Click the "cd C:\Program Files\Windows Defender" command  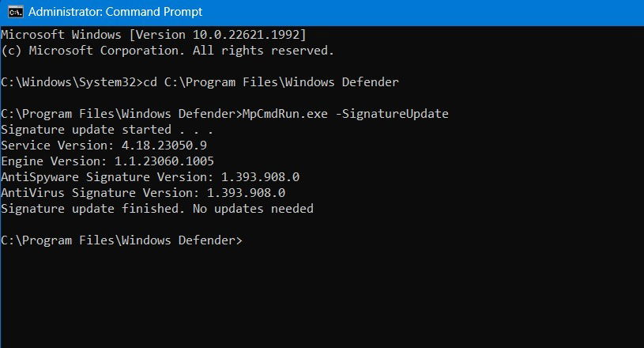click(271, 82)
